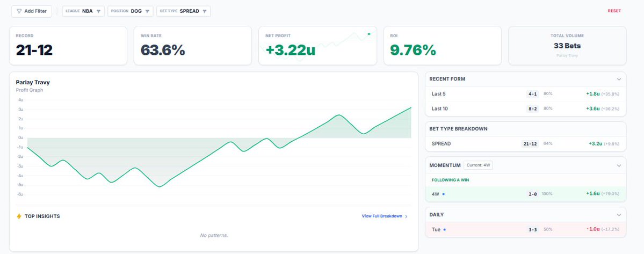Collapse the Daily panel chevron

(619, 215)
